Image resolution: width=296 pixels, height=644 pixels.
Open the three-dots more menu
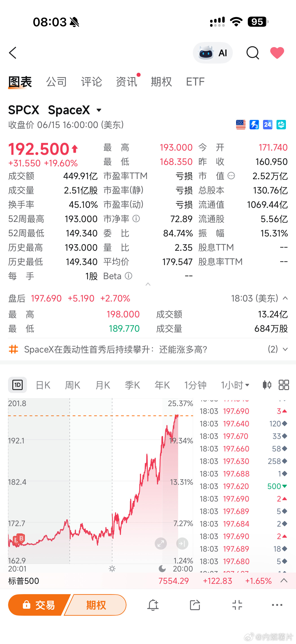coord(277,605)
